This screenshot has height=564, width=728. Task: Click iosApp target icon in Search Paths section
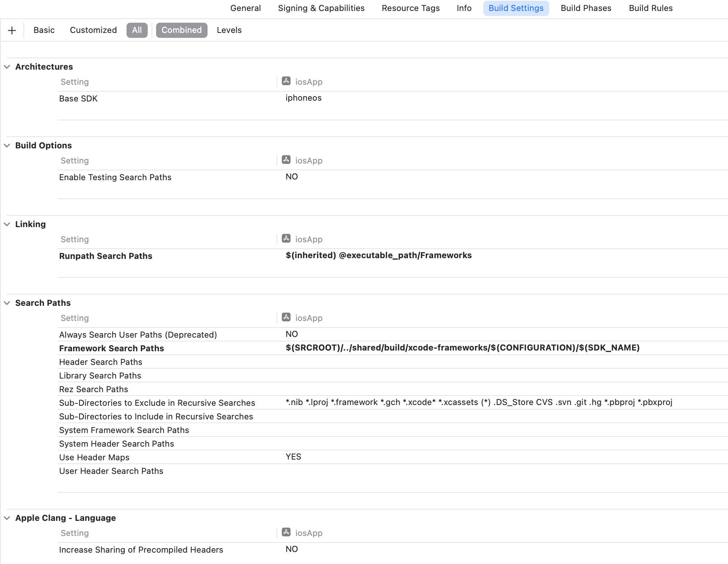(x=286, y=317)
